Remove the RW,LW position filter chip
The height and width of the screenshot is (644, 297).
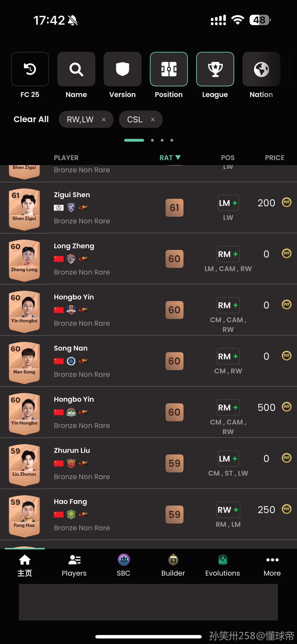pos(104,120)
